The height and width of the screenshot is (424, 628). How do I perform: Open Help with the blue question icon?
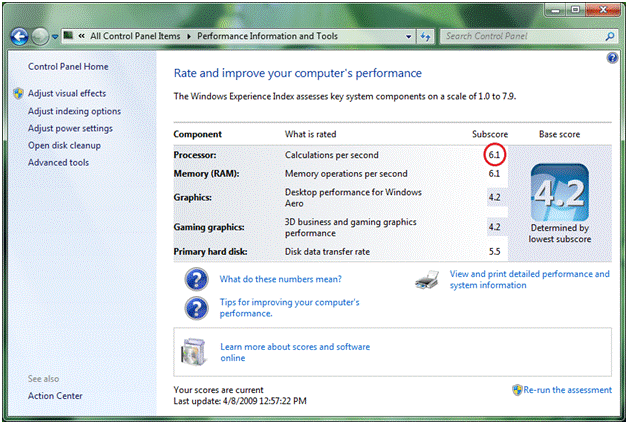click(x=612, y=58)
